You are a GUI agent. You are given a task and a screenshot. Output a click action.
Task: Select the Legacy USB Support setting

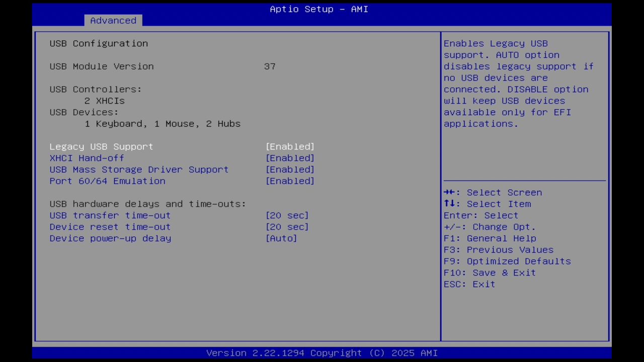101,146
